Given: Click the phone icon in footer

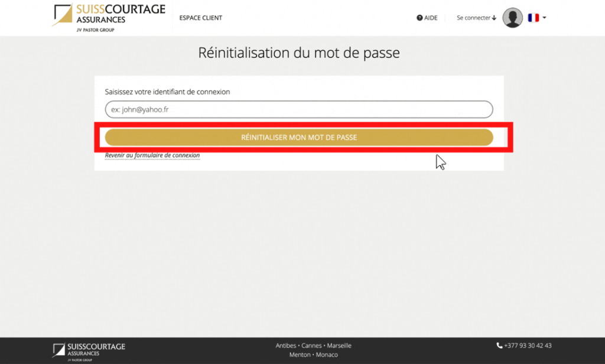Looking at the screenshot, I should 499,345.
